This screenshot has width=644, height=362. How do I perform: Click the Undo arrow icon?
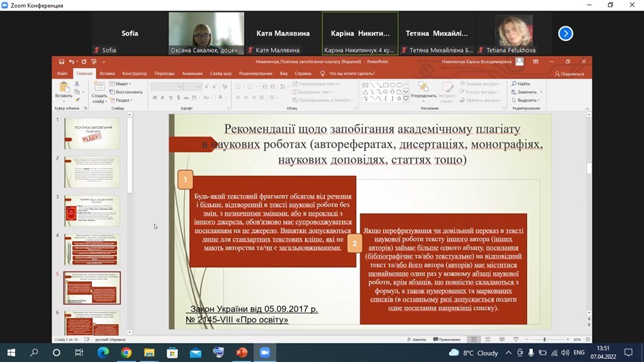coord(71,61)
